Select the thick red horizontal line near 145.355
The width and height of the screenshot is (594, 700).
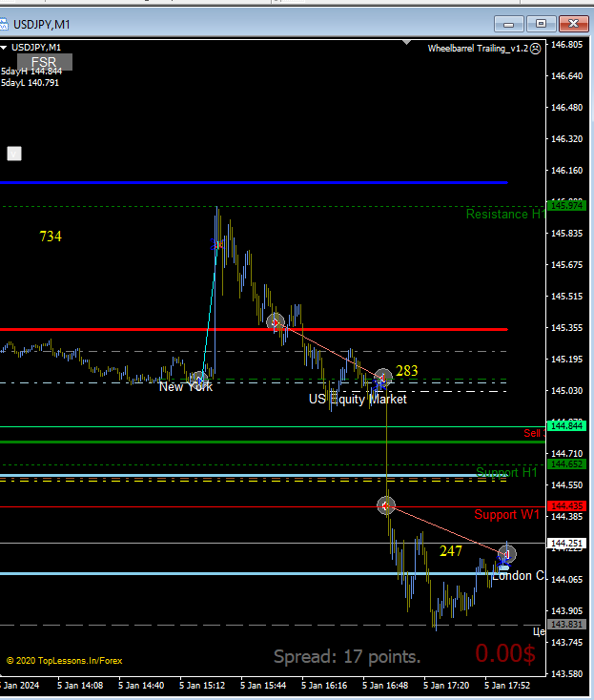pyautogui.click(x=254, y=329)
